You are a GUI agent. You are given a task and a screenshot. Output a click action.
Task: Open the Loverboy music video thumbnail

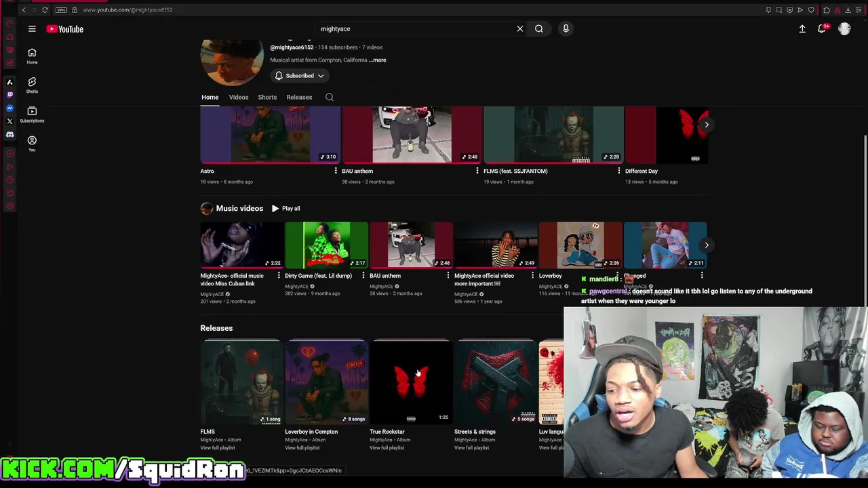(580, 245)
